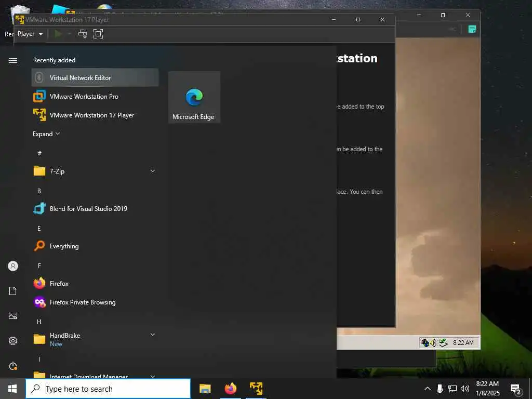Click the Windows Start button
Image resolution: width=532 pixels, height=399 pixels.
point(12,389)
